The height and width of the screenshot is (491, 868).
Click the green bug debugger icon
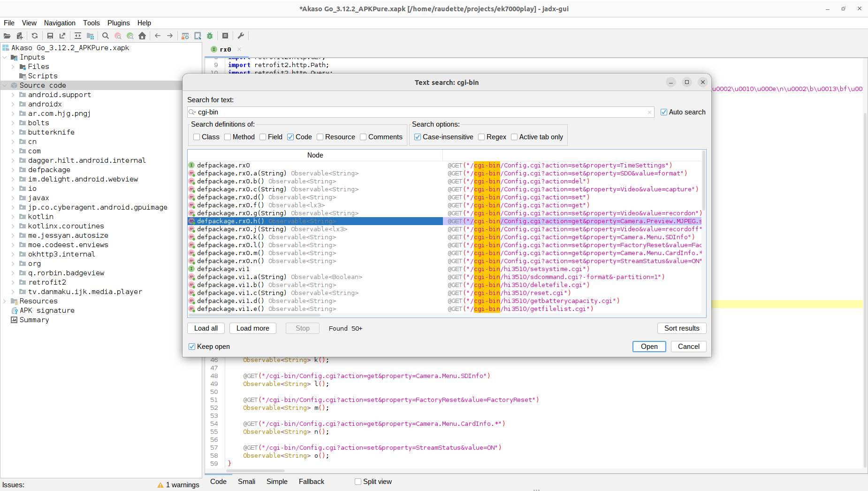pos(210,36)
